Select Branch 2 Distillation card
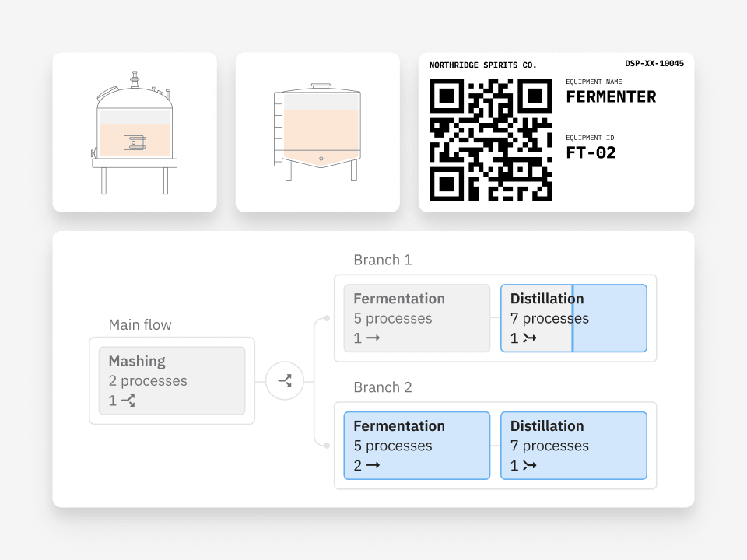 [x=573, y=445]
